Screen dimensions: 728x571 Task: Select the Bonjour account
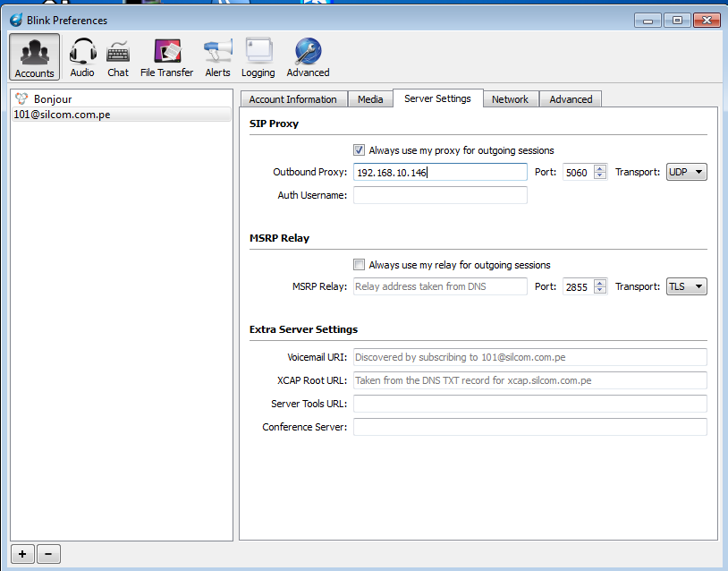[53, 99]
